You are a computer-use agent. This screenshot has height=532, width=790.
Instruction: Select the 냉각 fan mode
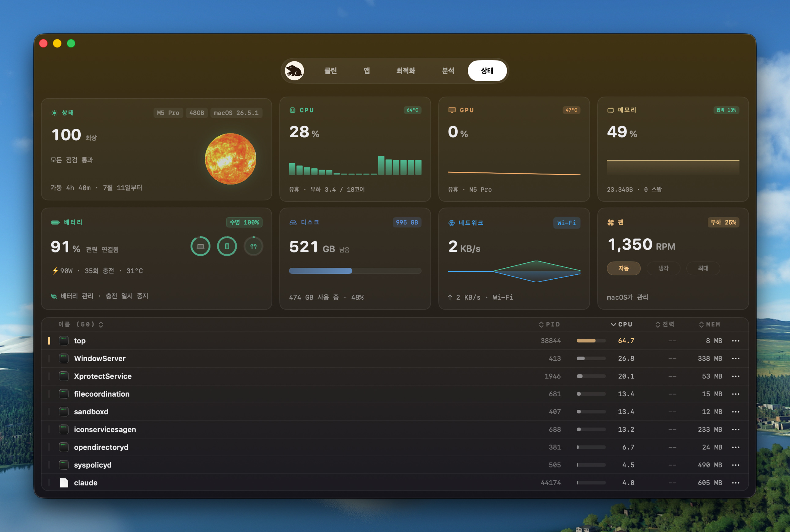tap(663, 268)
